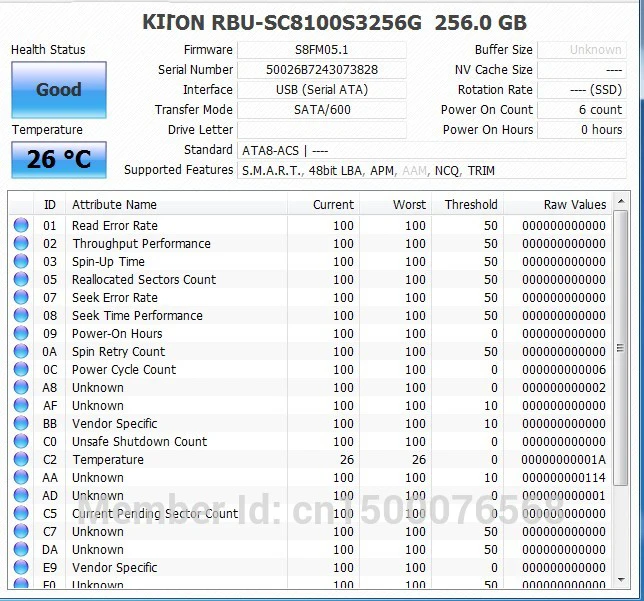Image resolution: width=644 pixels, height=601 pixels.
Task: Click the status orb in row DA
Action: click(x=21, y=549)
